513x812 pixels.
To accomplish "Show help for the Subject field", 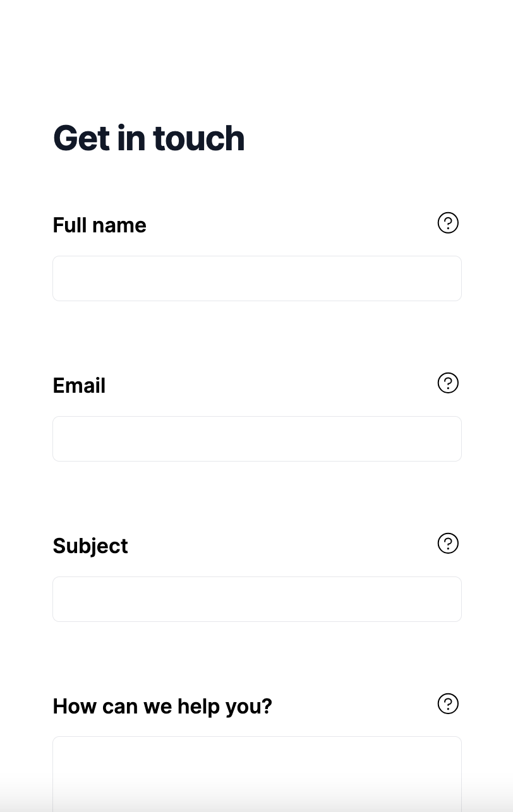I will click(448, 544).
